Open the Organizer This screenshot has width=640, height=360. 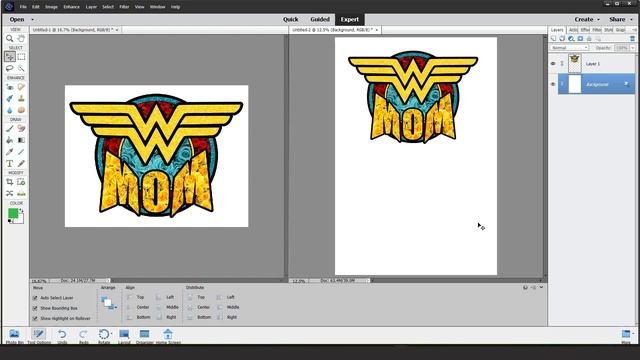[x=144, y=336]
